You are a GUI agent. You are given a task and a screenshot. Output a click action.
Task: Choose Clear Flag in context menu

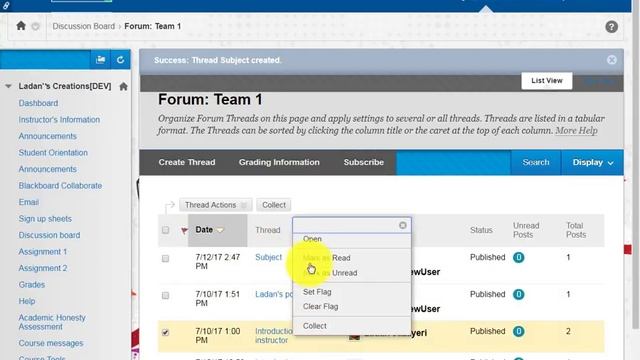click(320, 307)
